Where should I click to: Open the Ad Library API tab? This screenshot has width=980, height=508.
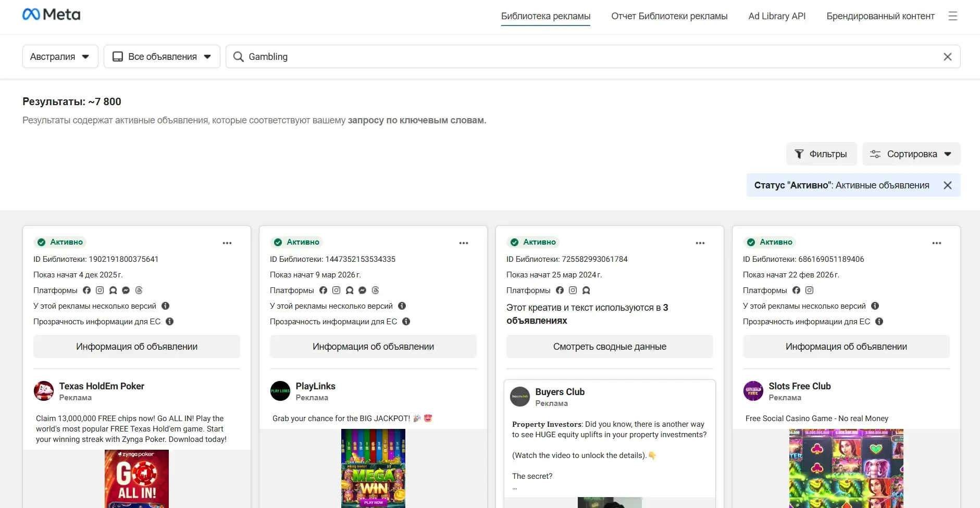click(777, 16)
